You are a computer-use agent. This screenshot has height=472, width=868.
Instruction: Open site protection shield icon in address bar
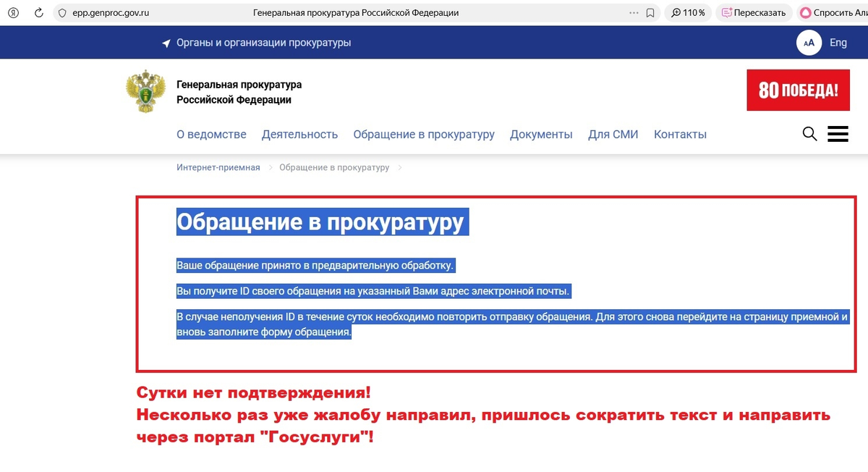62,13
